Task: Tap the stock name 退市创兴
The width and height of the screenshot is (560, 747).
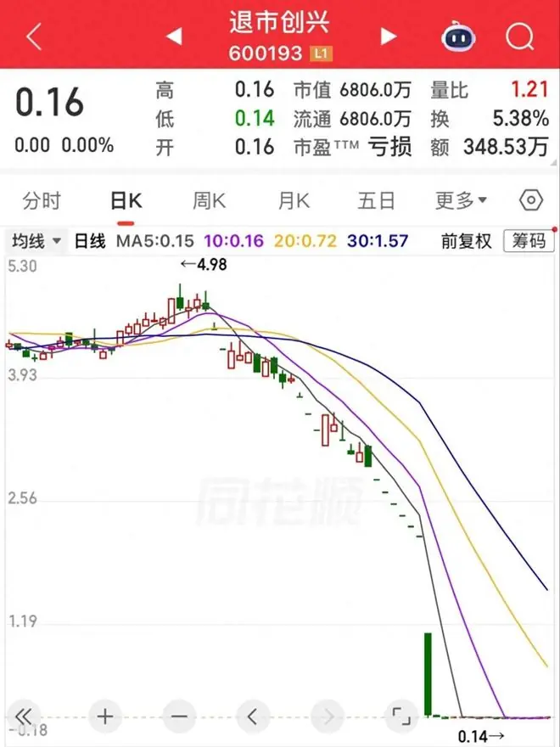Action: pyautogui.click(x=279, y=22)
